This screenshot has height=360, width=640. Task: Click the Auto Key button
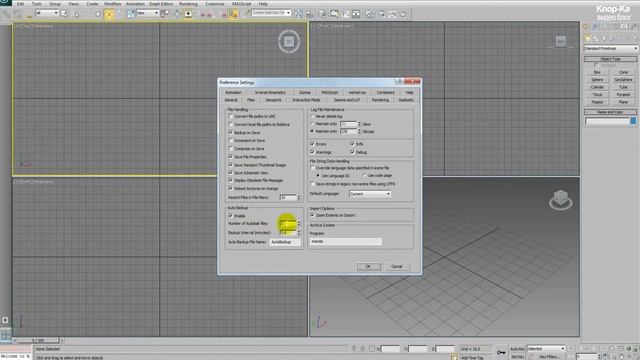coord(517,349)
